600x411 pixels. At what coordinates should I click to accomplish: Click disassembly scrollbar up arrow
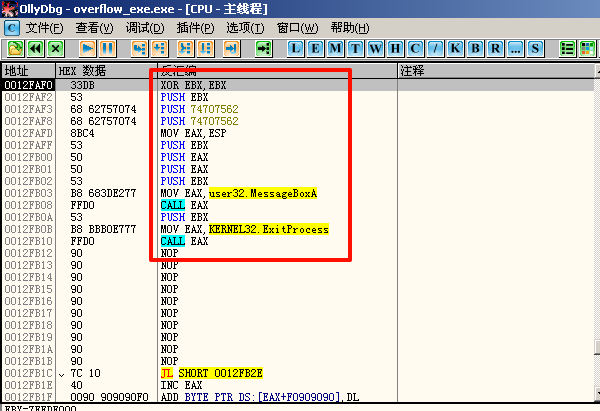click(x=598, y=71)
